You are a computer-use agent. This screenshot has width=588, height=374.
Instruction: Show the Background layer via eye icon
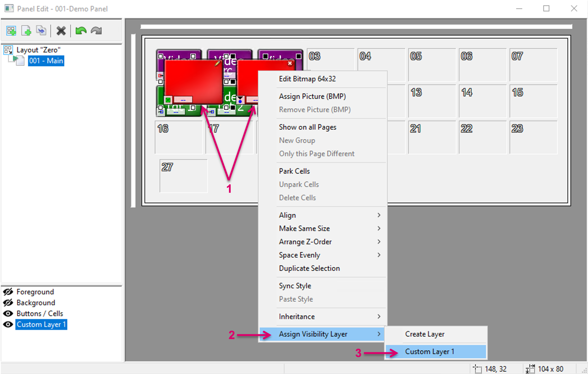pos(8,303)
